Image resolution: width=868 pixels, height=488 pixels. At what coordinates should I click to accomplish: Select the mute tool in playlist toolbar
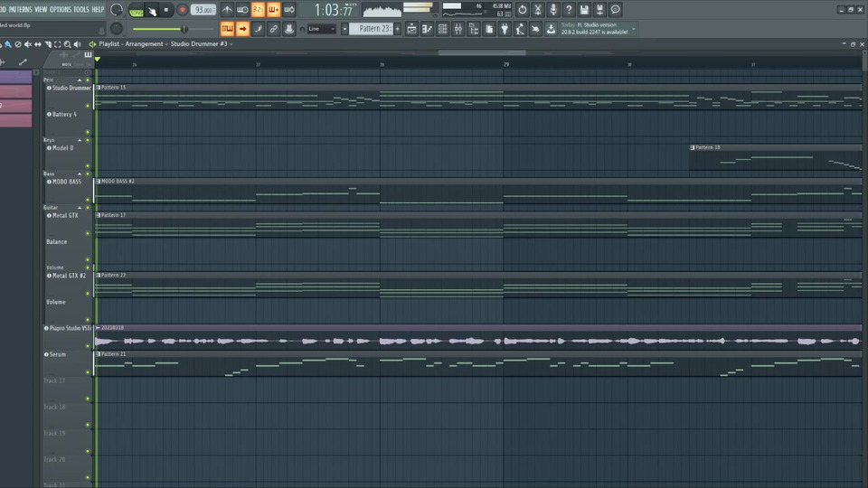coord(28,44)
